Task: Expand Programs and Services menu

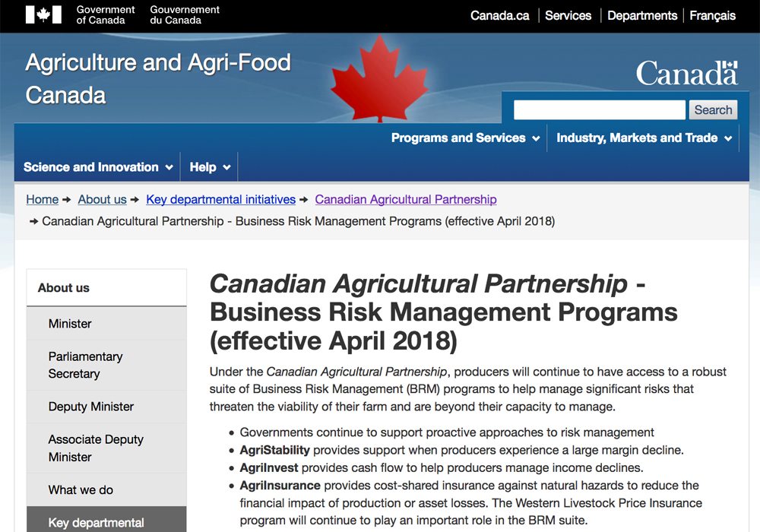Action: click(465, 138)
